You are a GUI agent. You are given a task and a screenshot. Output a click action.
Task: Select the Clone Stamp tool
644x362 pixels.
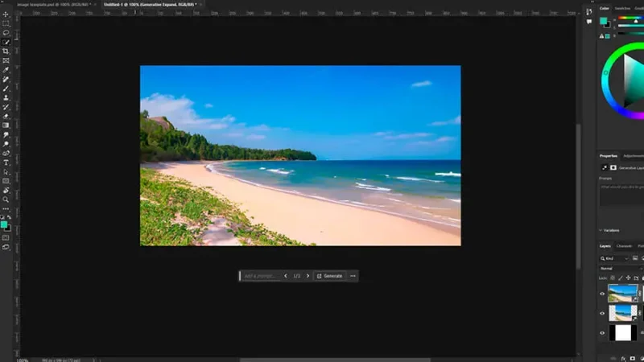[x=6, y=97]
